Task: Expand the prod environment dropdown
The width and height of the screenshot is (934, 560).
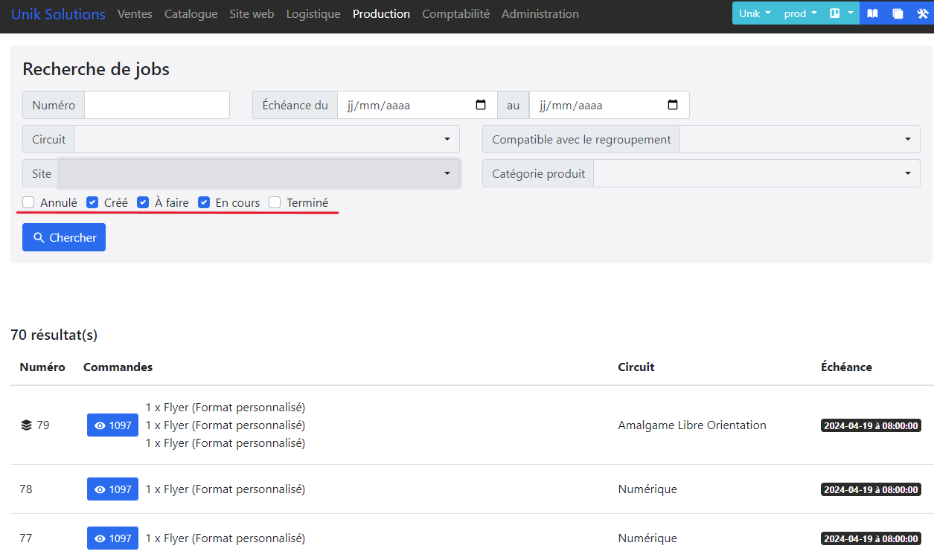Action: (x=800, y=13)
